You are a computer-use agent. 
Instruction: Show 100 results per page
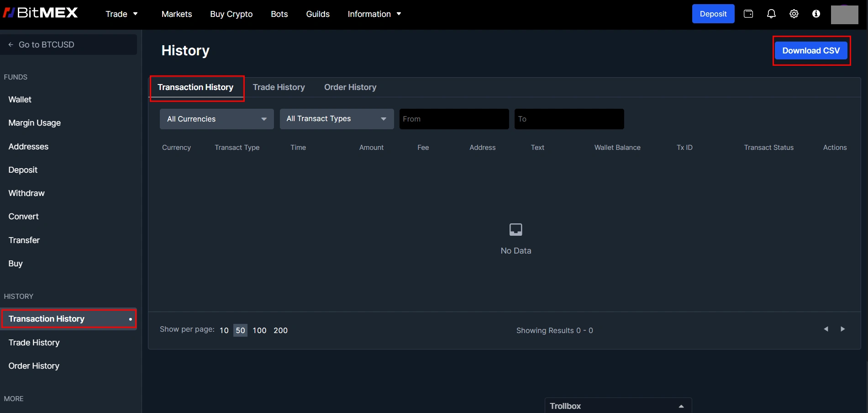coord(259,330)
